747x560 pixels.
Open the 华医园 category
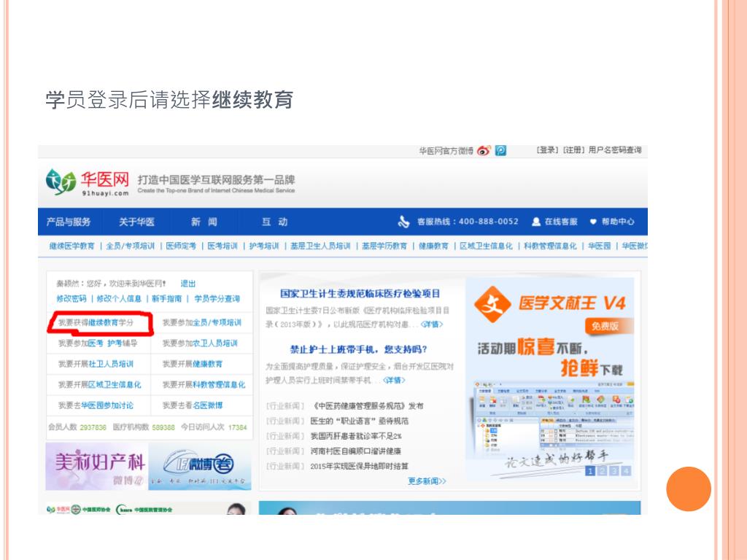600,246
